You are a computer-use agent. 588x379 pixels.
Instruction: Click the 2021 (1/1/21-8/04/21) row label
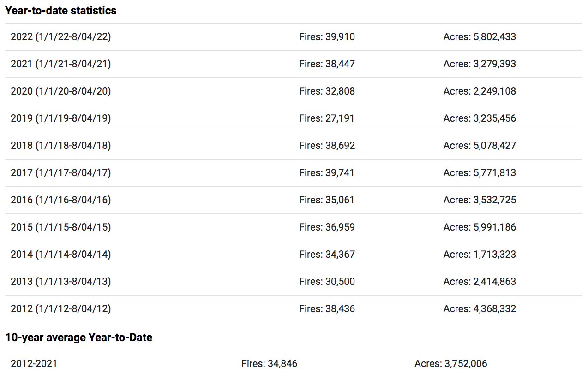tap(61, 64)
